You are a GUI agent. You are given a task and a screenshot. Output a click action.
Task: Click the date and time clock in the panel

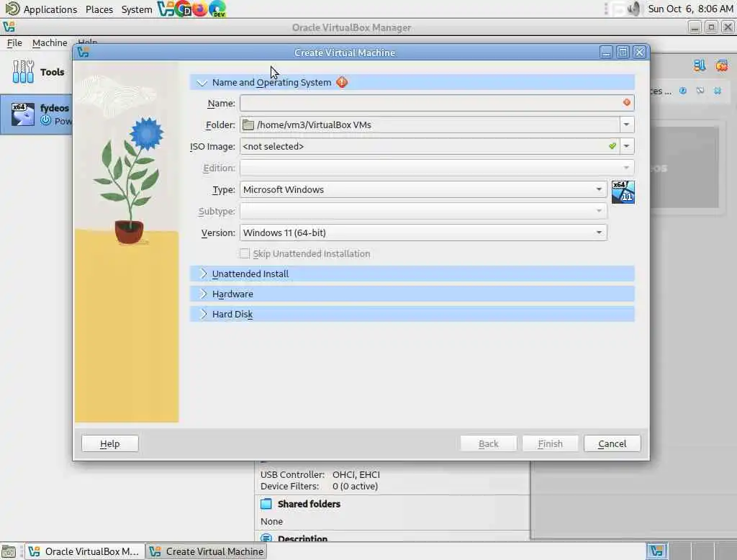690,9
